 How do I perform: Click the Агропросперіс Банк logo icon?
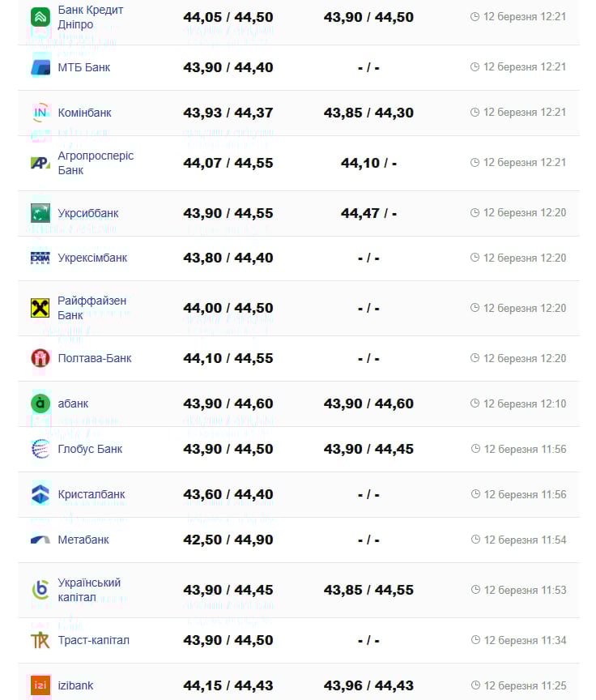pos(40,163)
